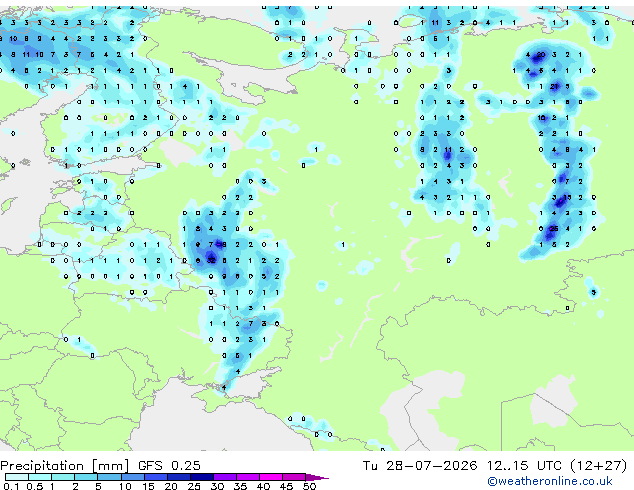Click the '12..15 UTC' time range text
Viewport: 634px width, 490px height.
tap(524, 466)
